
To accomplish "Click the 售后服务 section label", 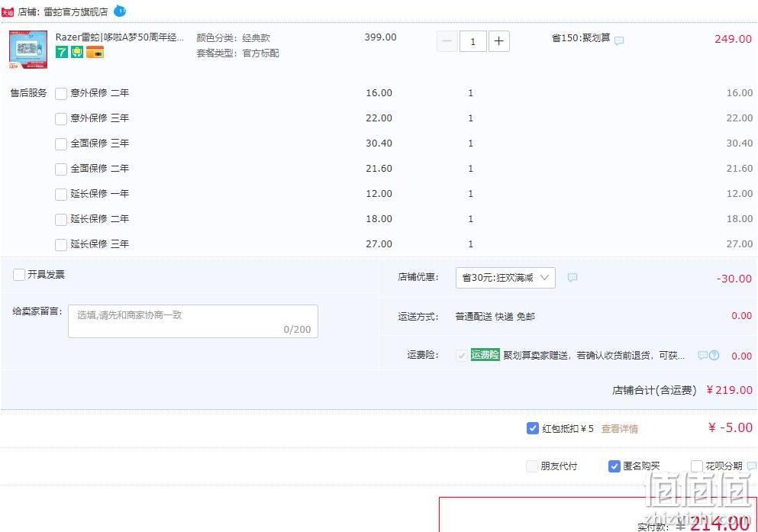I will (x=28, y=93).
